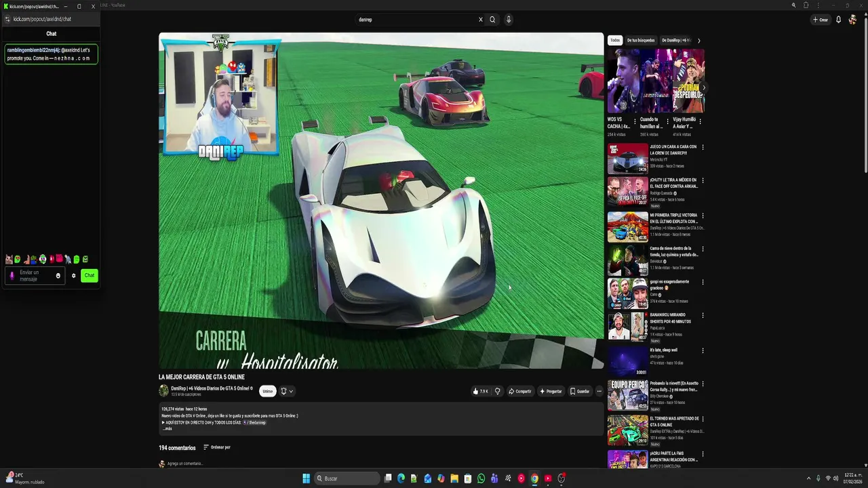
Task: Insert white cat emote in Kick chat
Action: [x=8, y=259]
